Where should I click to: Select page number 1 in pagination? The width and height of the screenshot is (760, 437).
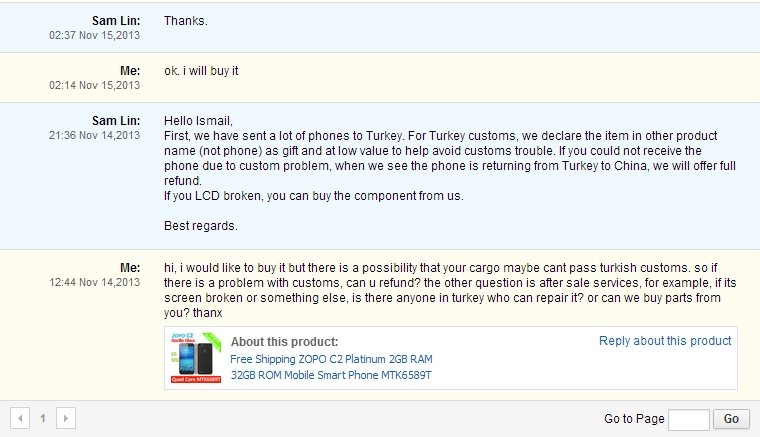tap(43, 419)
